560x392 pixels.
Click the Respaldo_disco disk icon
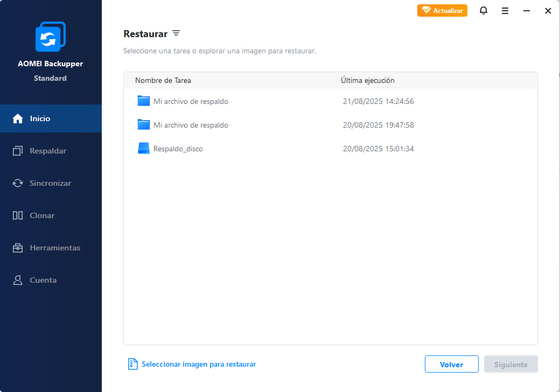tap(143, 149)
